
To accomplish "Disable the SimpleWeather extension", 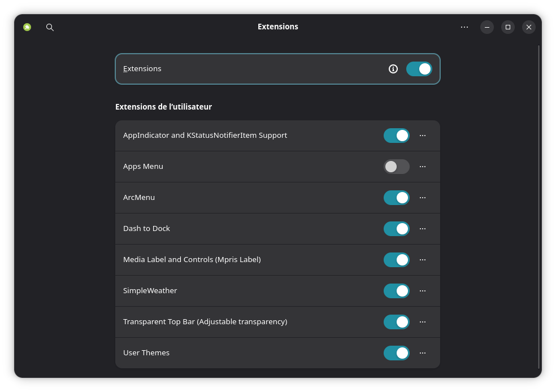I will (x=396, y=290).
